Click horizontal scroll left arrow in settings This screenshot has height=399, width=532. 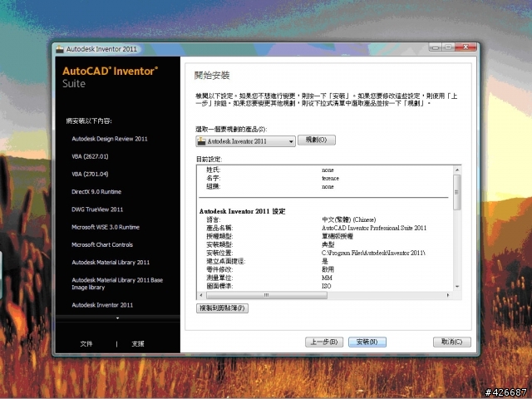point(201,295)
